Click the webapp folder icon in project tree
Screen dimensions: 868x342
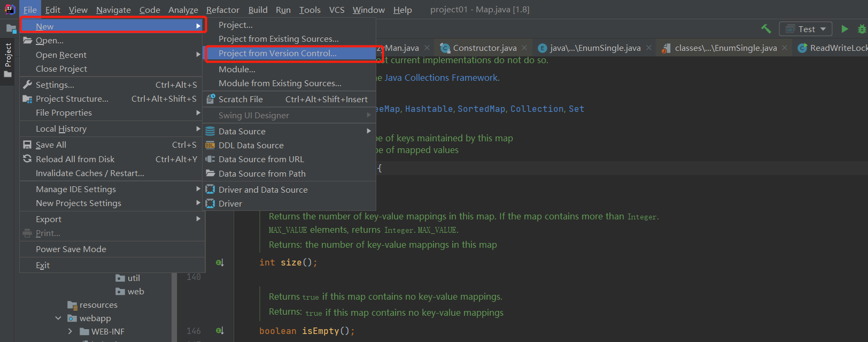[x=72, y=318]
